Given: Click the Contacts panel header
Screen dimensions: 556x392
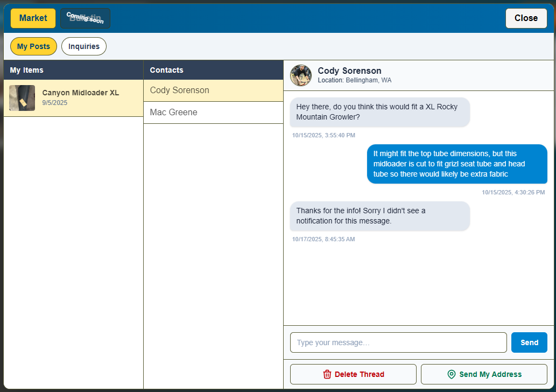Looking at the screenshot, I should 167,70.
